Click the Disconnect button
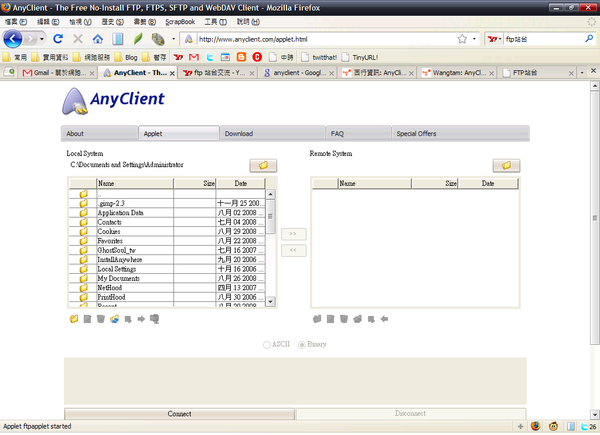Image resolution: width=600 pixels, height=435 pixels. tap(411, 414)
